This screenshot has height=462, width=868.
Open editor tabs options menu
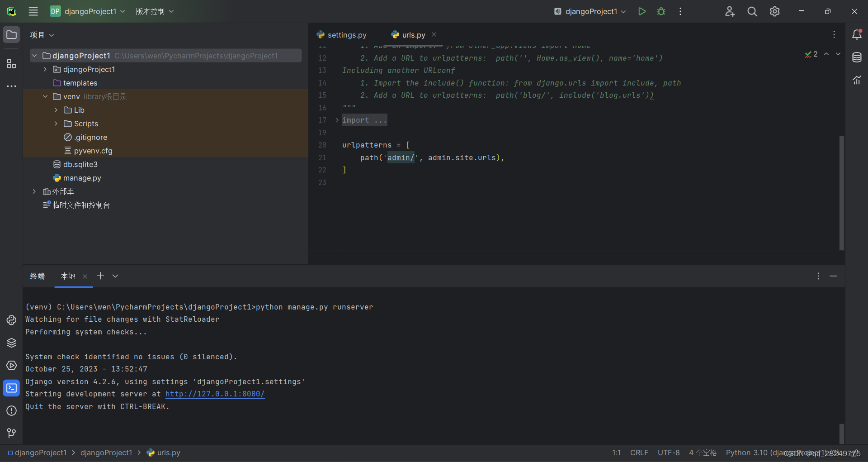tap(834, 35)
